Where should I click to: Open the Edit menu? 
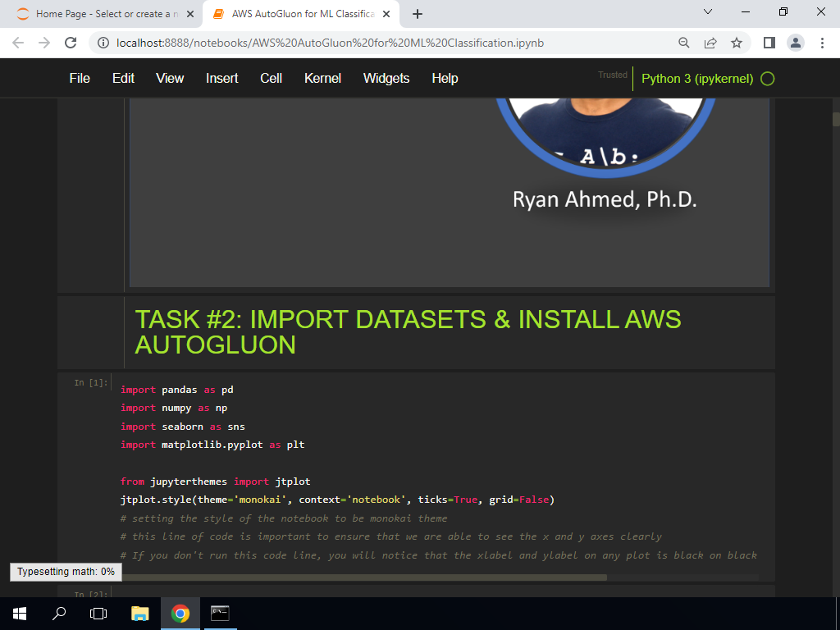click(123, 78)
